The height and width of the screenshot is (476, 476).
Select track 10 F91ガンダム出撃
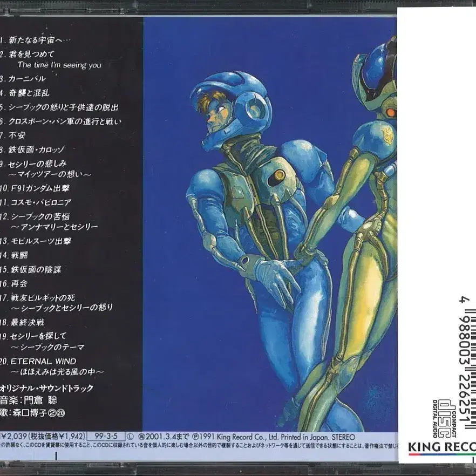35,188
